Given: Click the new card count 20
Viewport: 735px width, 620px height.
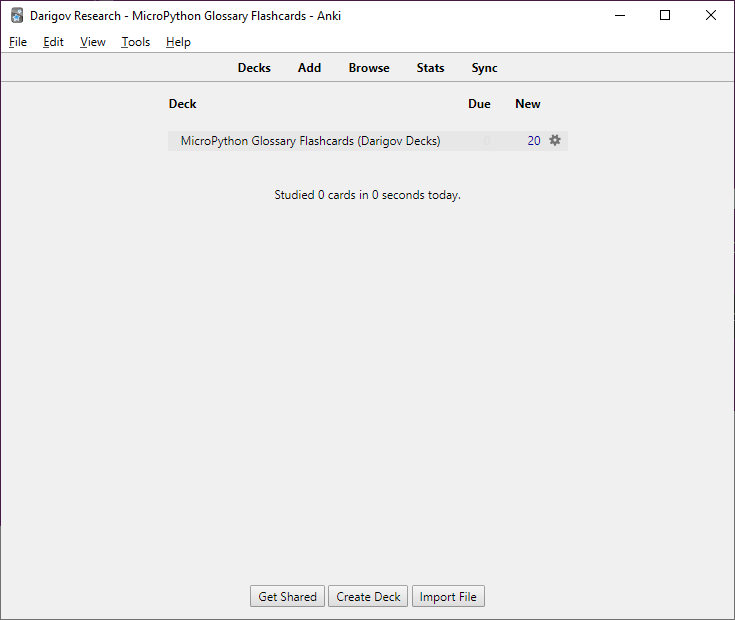Looking at the screenshot, I should [x=534, y=141].
